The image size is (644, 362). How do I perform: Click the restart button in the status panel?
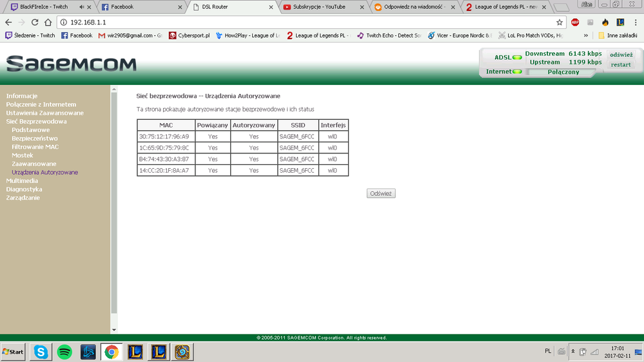pos(621,64)
